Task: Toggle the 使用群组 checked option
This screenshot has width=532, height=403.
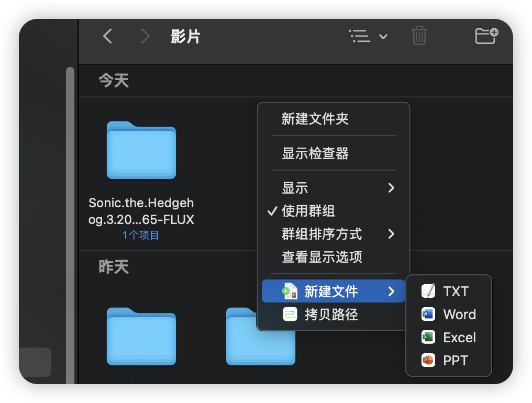Action: (x=308, y=211)
